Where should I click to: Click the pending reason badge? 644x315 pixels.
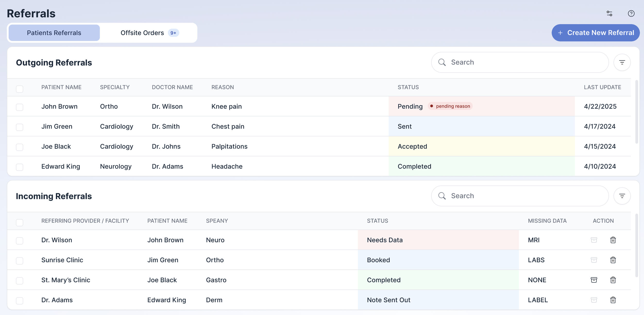pyautogui.click(x=450, y=106)
